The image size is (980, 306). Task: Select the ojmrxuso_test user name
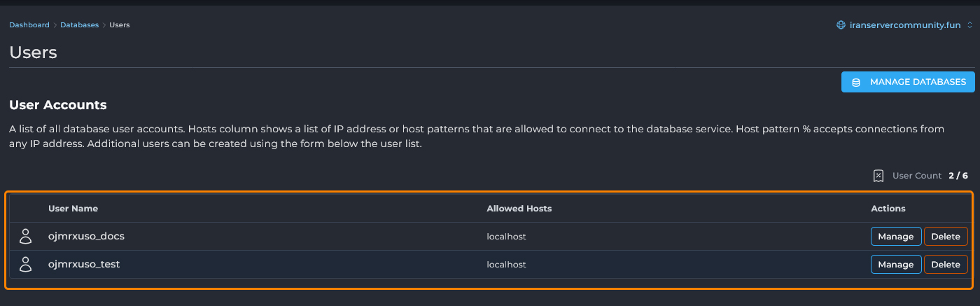pos(85,265)
